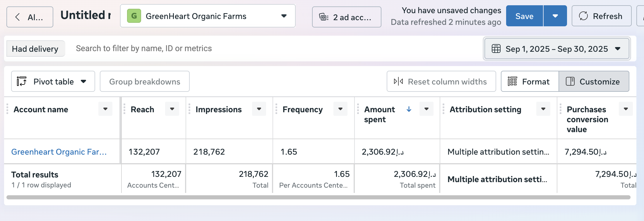Select Multiple attribution settin... cell in account row

(498, 152)
